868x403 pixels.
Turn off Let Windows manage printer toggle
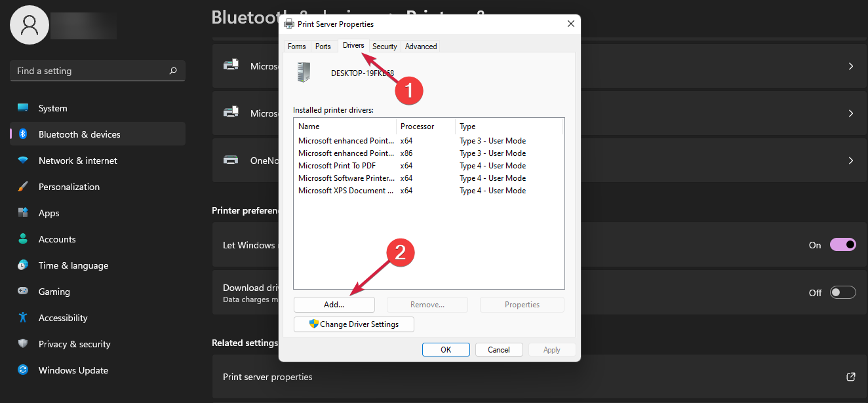click(843, 245)
